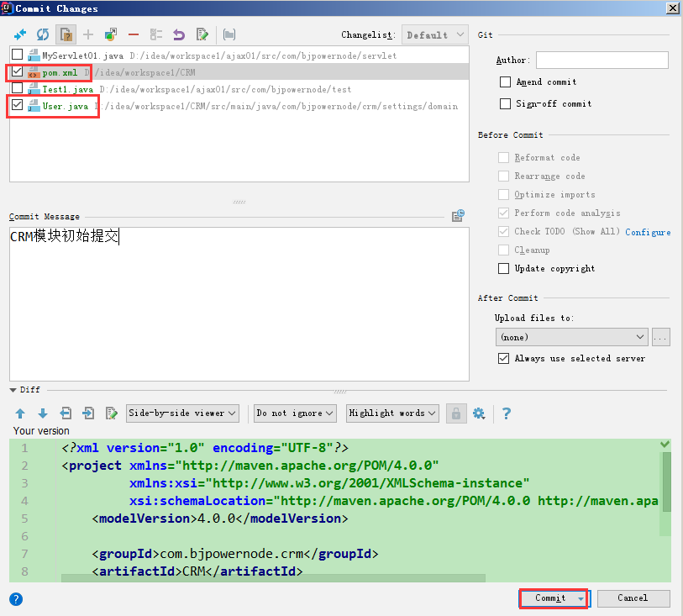Click the compare next file icon
This screenshot has height=616, width=683.
coord(88,413)
